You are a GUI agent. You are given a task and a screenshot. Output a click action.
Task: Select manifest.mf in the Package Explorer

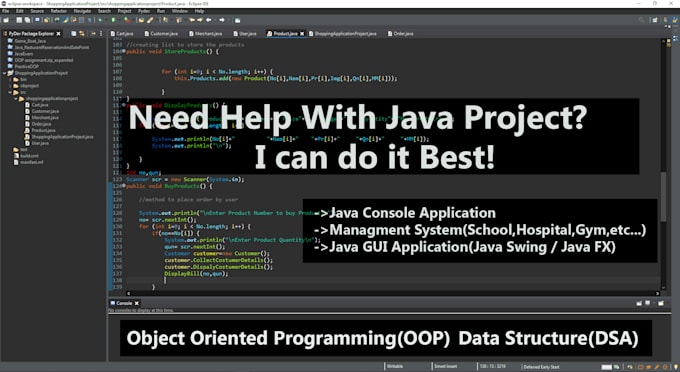click(28, 162)
